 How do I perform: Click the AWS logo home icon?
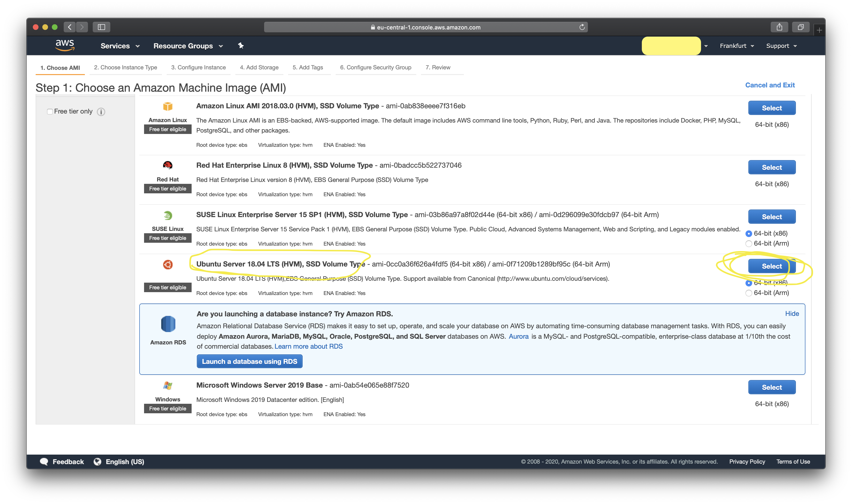(65, 45)
